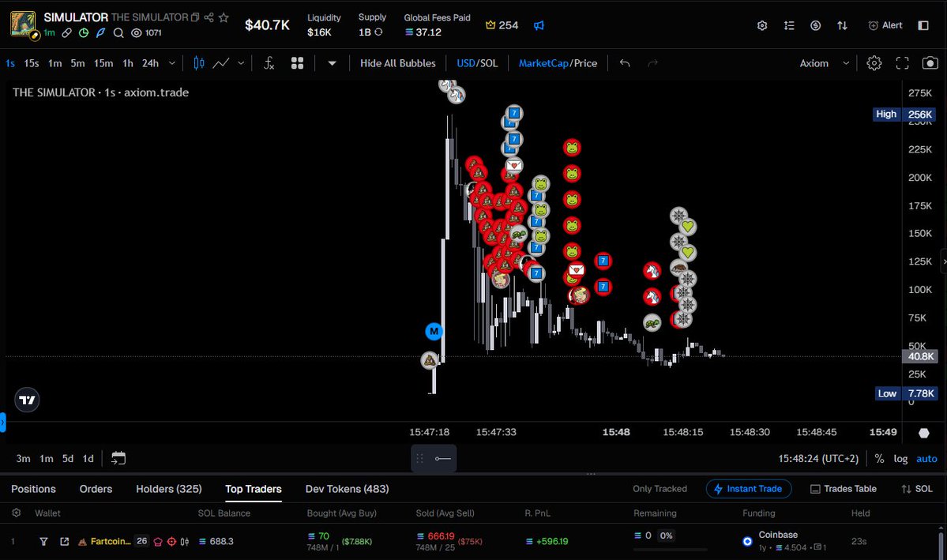The image size is (947, 560).
Task: Open the go-to-date calendar icon
Action: tap(118, 459)
